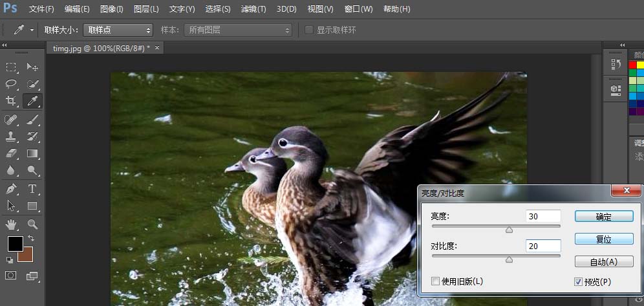Select the Quick Selection tool
The height and width of the screenshot is (306, 644).
[x=32, y=84]
